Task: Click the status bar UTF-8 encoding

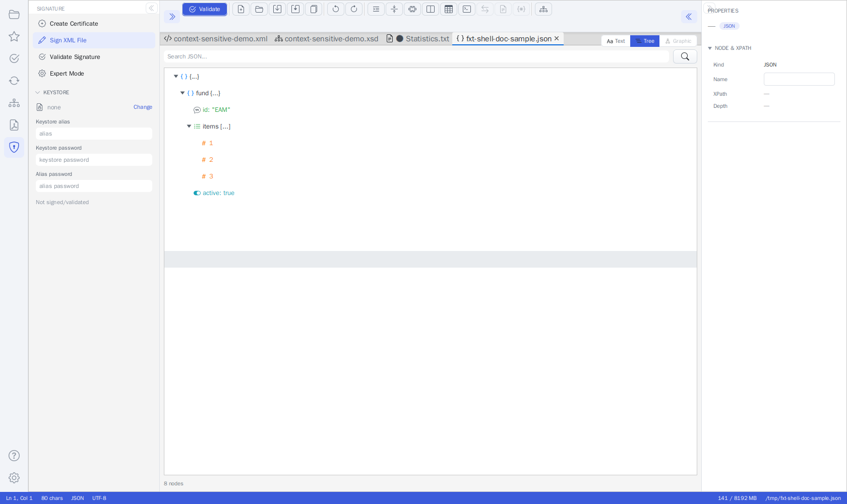Action: 99,498
